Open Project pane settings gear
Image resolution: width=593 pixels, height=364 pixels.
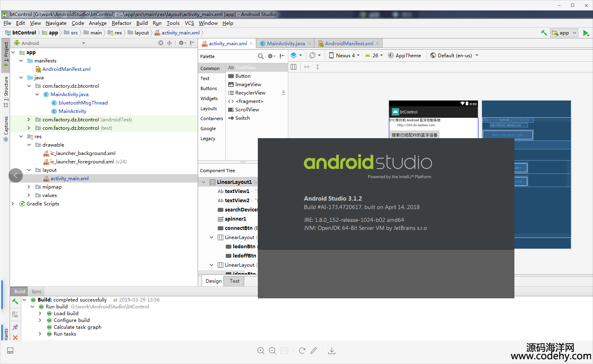coord(182,43)
